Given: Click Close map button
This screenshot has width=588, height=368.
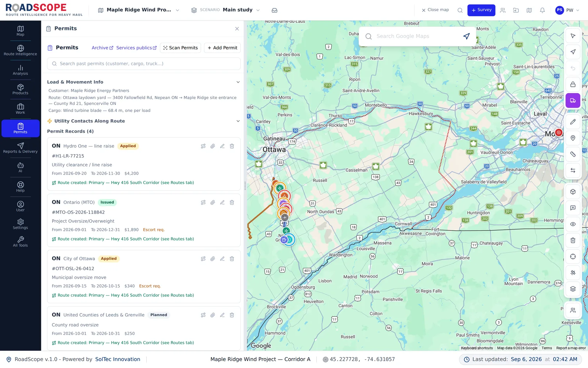Looking at the screenshot, I should coord(435,10).
